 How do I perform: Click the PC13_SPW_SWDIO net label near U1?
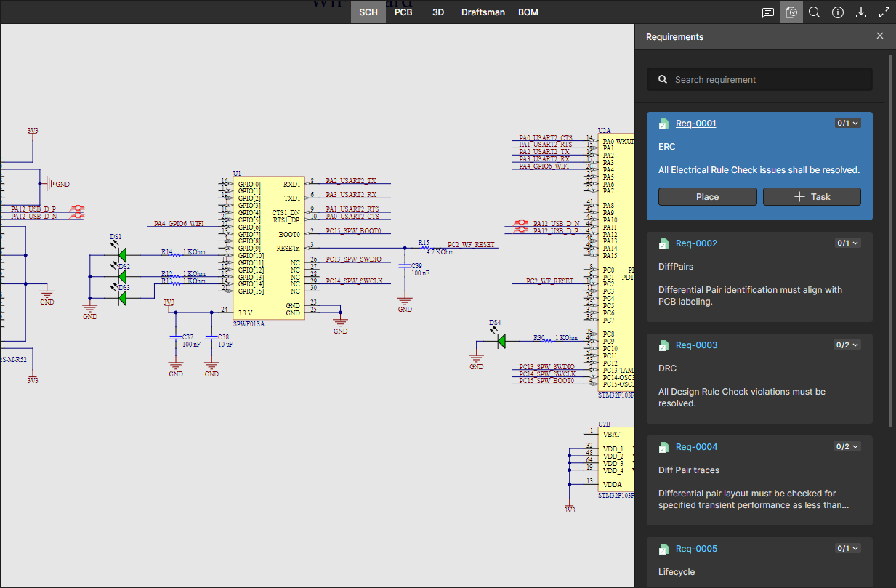click(x=354, y=259)
